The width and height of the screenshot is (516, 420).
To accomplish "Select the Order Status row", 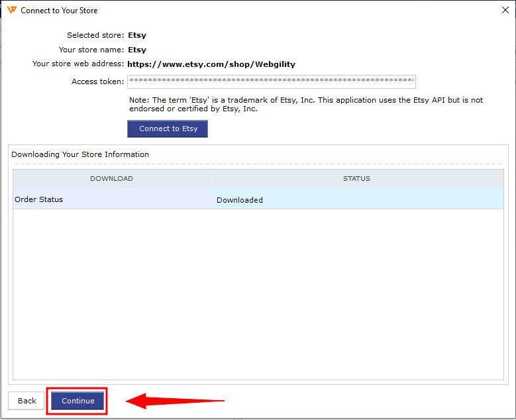I will 111,199.
